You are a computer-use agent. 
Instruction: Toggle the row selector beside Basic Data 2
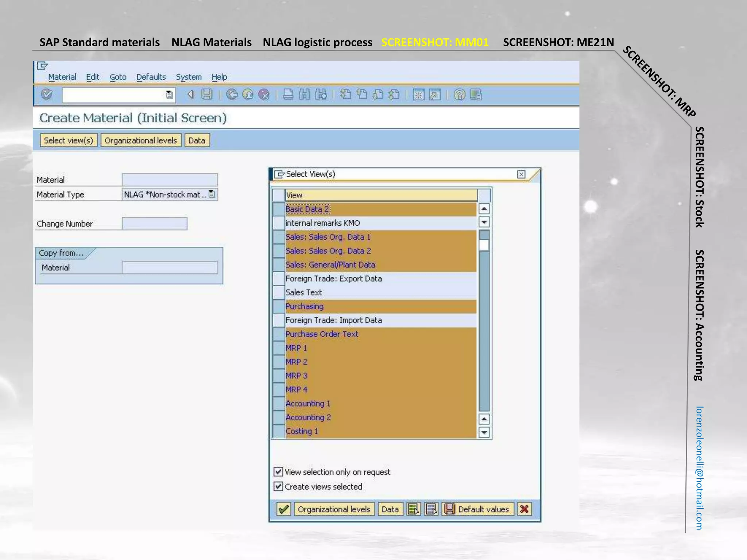tap(279, 209)
